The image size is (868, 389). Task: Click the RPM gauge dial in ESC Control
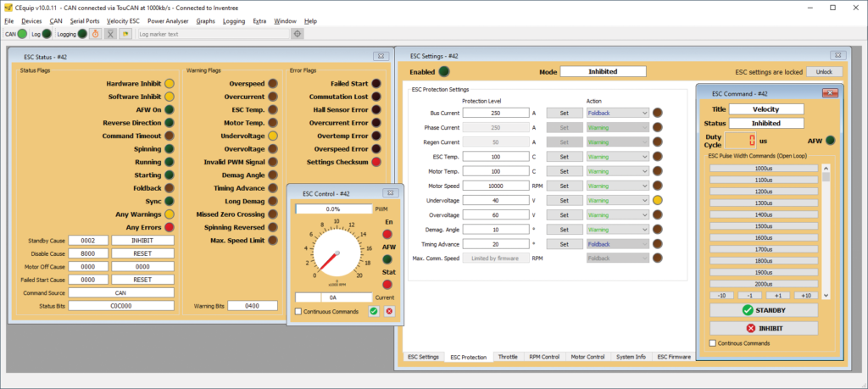337,253
